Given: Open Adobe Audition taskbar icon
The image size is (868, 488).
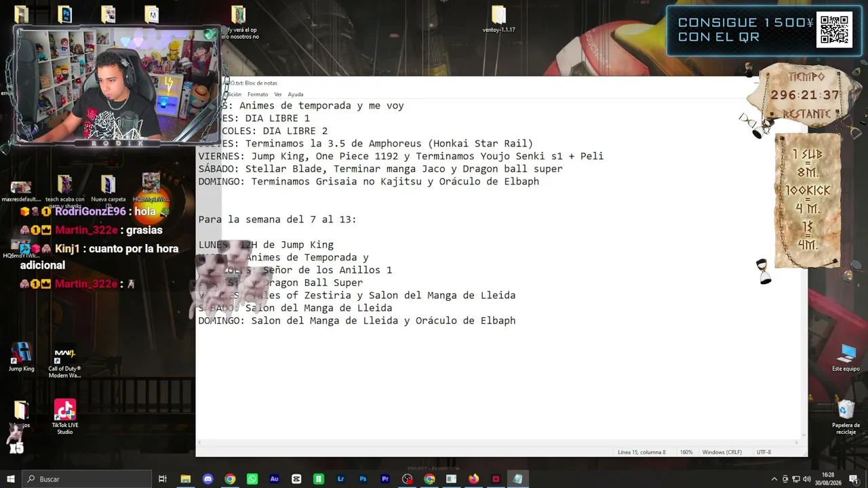Looking at the screenshot, I should pyautogui.click(x=274, y=479).
